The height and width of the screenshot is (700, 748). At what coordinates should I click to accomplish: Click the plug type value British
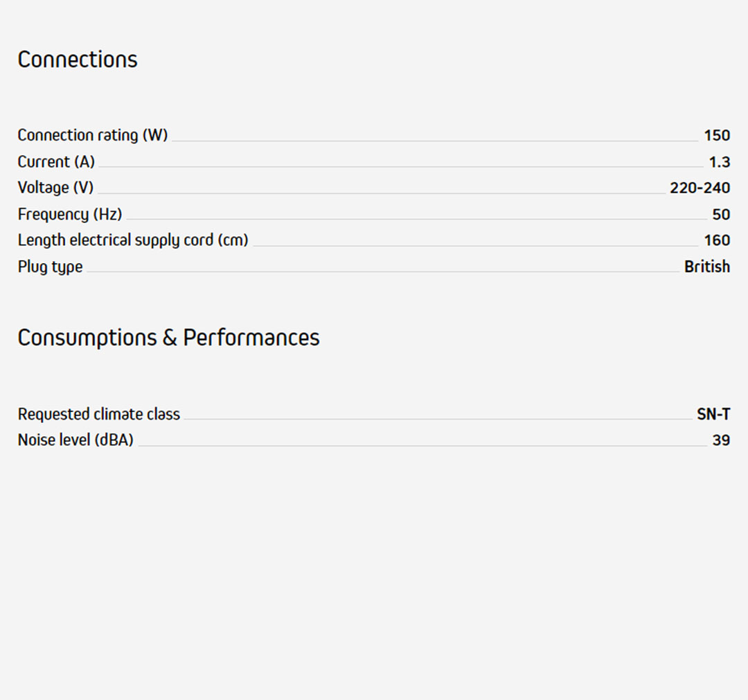706,267
